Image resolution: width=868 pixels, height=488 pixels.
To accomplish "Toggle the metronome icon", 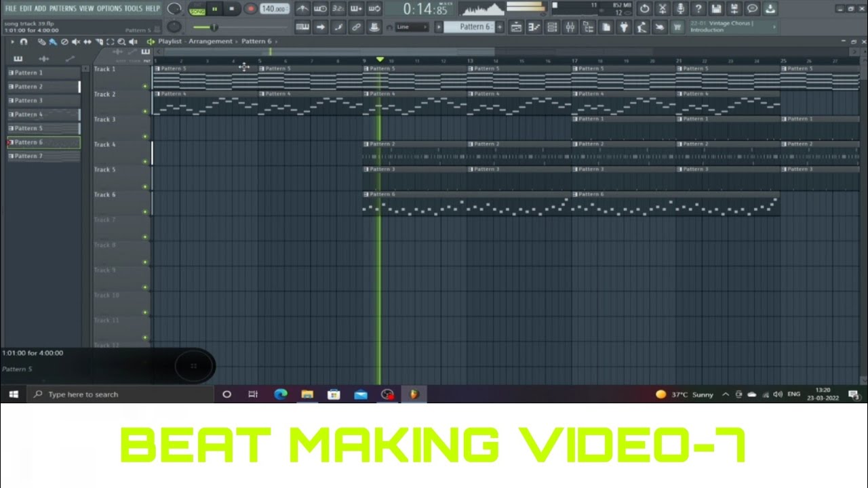I will pos(302,9).
